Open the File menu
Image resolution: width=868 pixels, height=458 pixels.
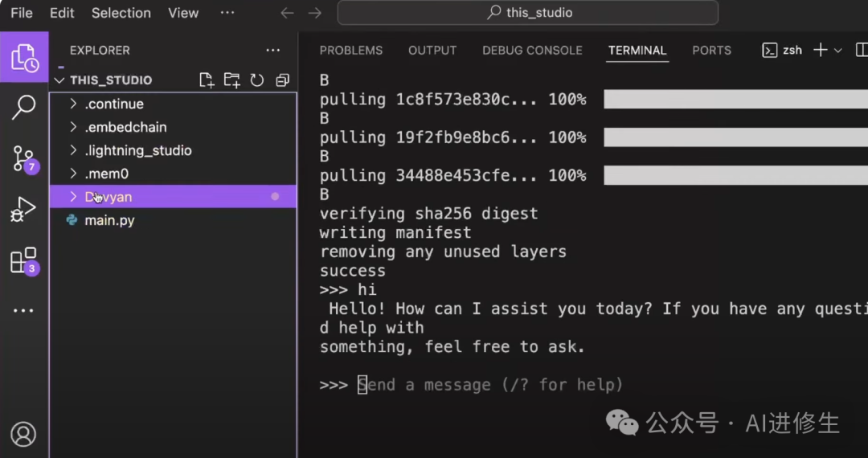tap(22, 13)
